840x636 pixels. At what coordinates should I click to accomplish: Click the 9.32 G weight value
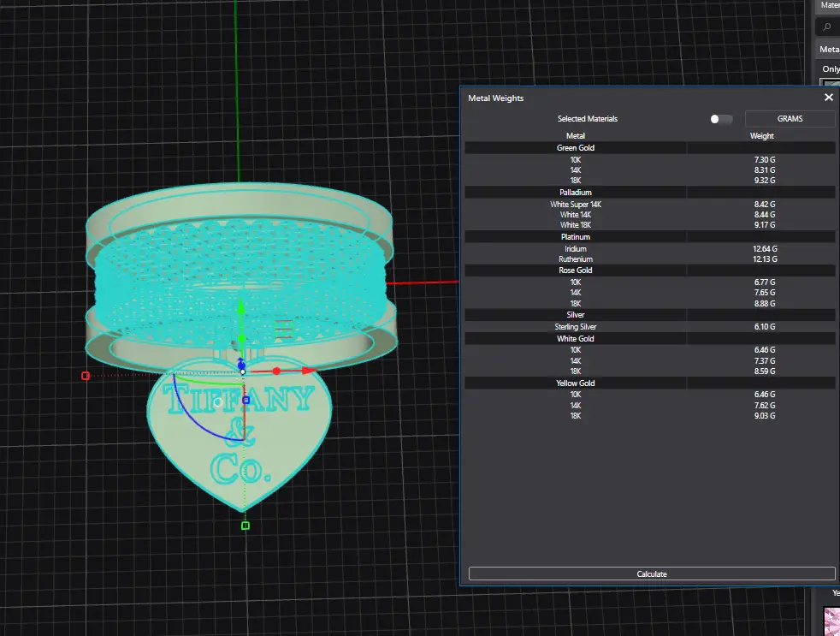pyautogui.click(x=765, y=180)
